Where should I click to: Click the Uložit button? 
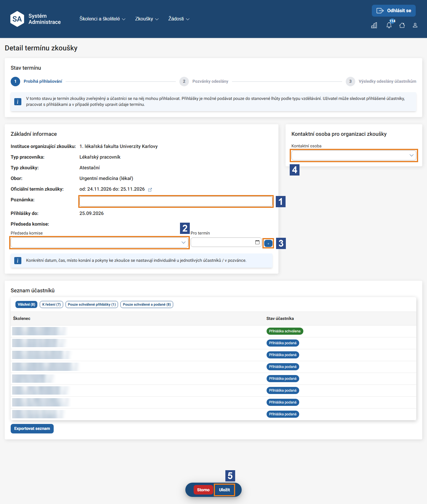(224, 490)
